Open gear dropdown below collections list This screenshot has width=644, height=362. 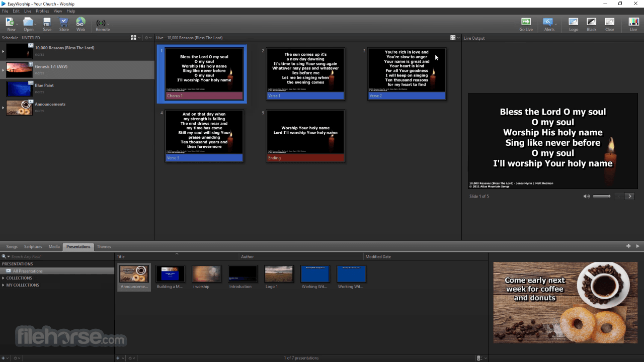(x=16, y=358)
